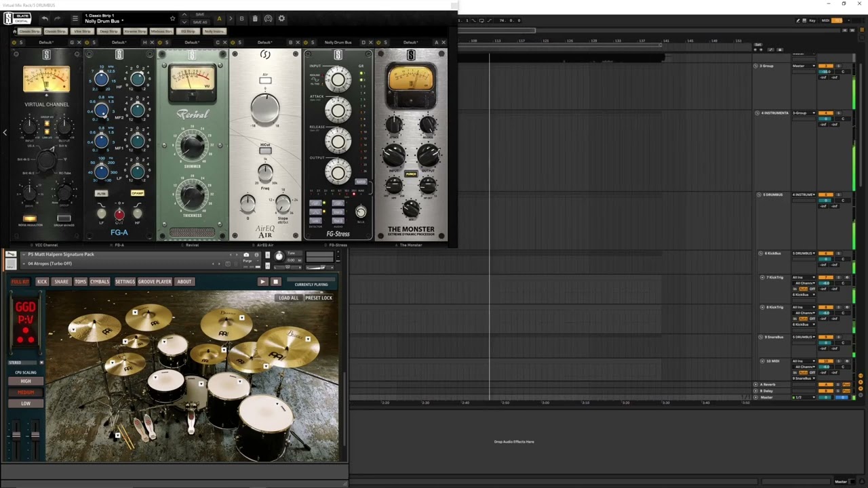Open 3 Group track output routing dropdown
The width and height of the screenshot is (868, 488).
[804, 66]
